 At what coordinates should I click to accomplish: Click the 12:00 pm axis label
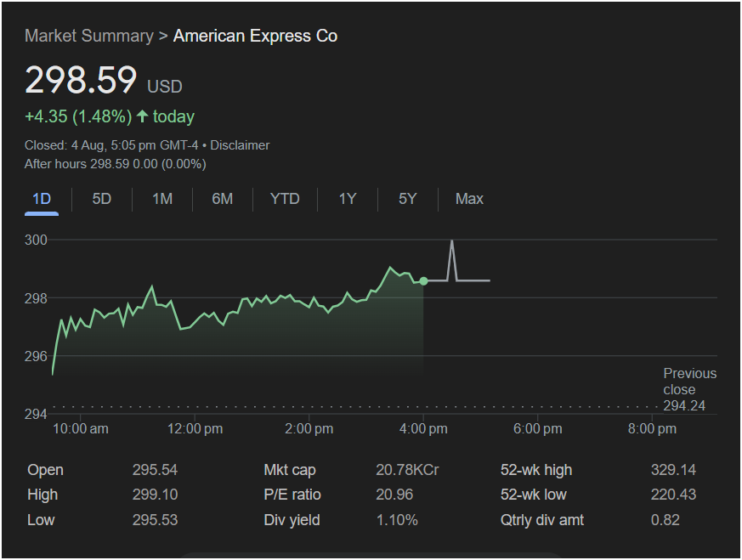pyautogui.click(x=195, y=429)
